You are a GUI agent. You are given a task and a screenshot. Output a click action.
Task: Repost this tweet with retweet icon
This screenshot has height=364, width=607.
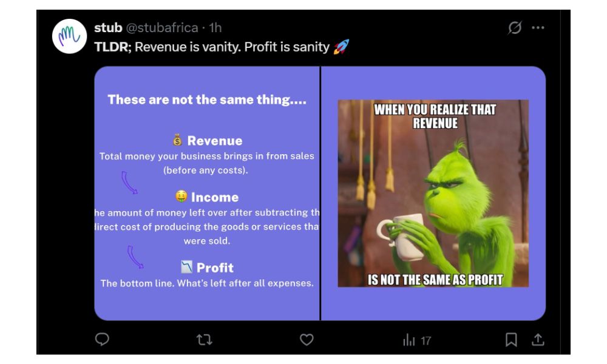(x=204, y=340)
